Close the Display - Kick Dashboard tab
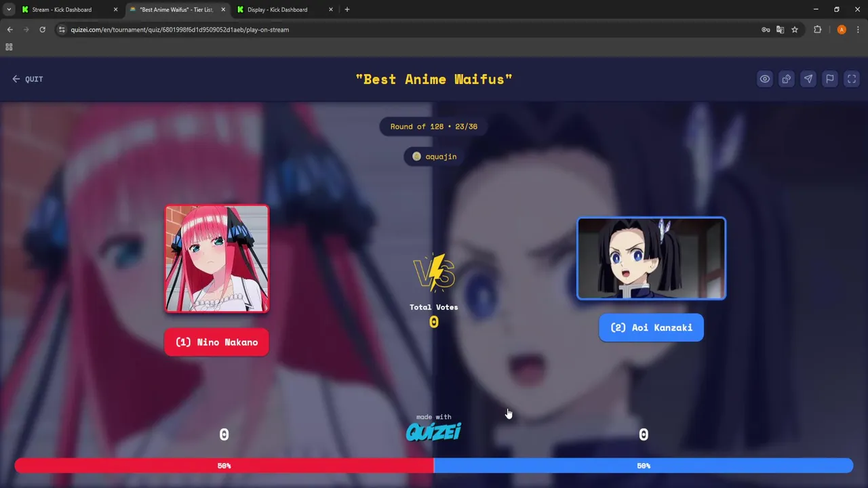 pos(331,9)
